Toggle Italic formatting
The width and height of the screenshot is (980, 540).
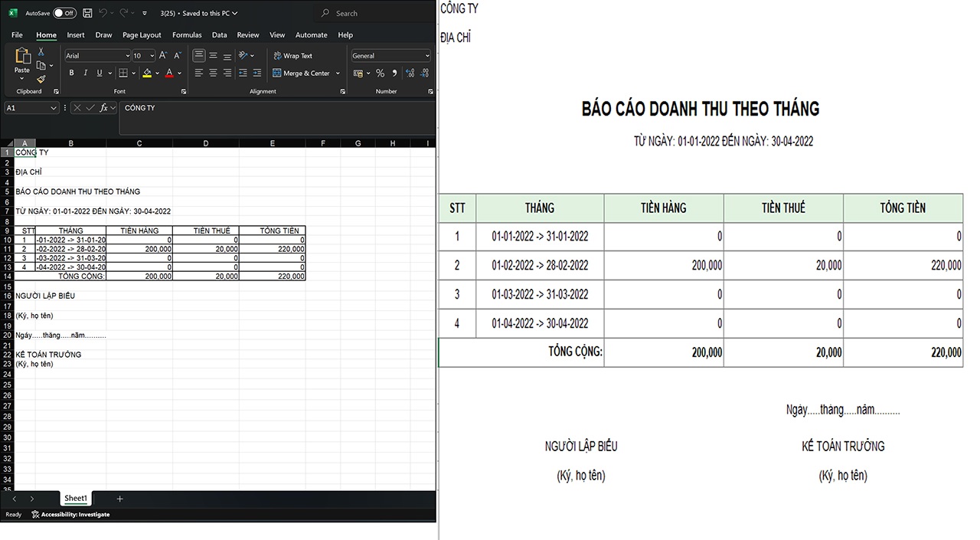tap(86, 74)
